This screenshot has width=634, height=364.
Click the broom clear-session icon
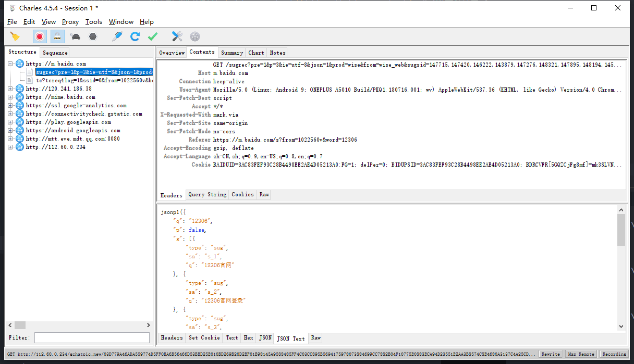pyautogui.click(x=15, y=36)
